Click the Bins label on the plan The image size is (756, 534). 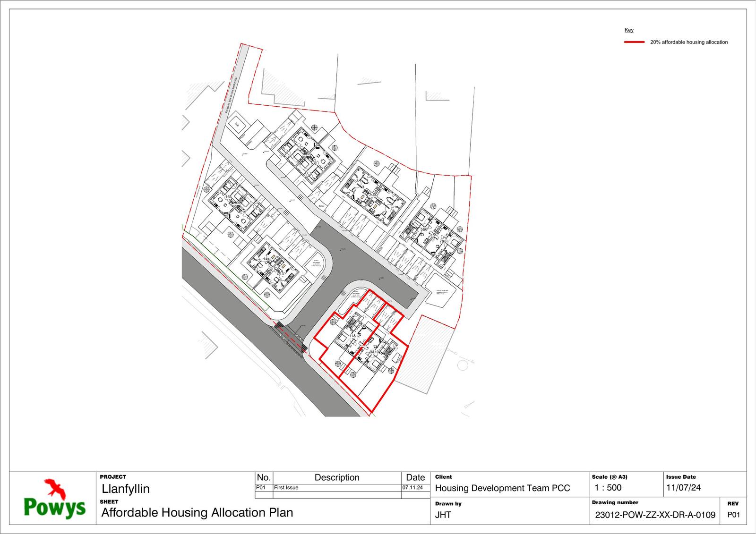(x=323, y=206)
